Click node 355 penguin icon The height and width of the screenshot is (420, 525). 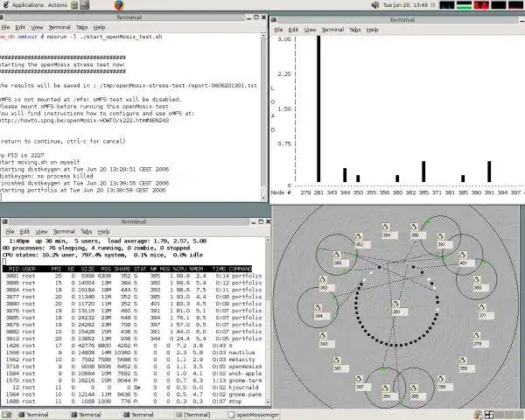pos(462,360)
